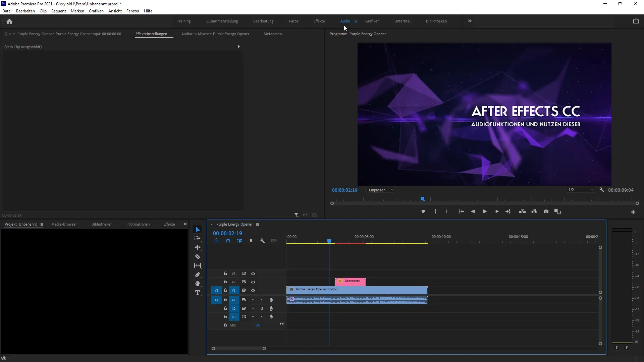Image resolution: width=644 pixels, height=362 pixels.
Task: Click the Extract button
Action: [x=534, y=212]
